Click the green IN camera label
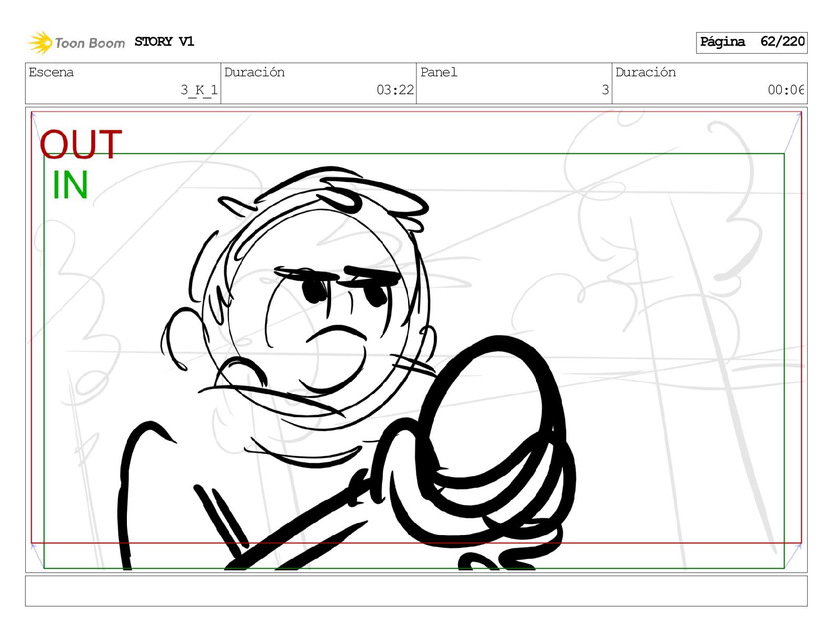The width and height of the screenshot is (834, 644). point(69,185)
